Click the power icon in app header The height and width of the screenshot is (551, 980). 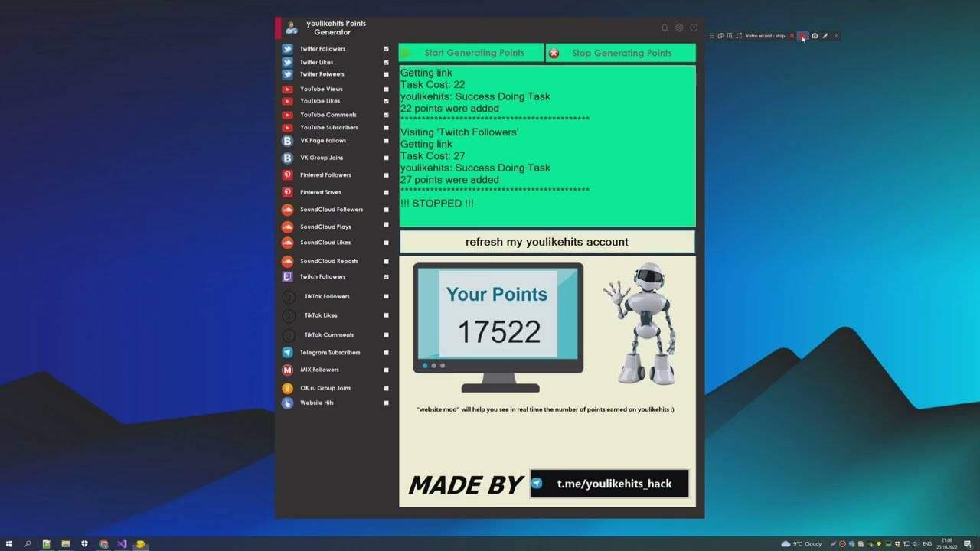pos(694,28)
